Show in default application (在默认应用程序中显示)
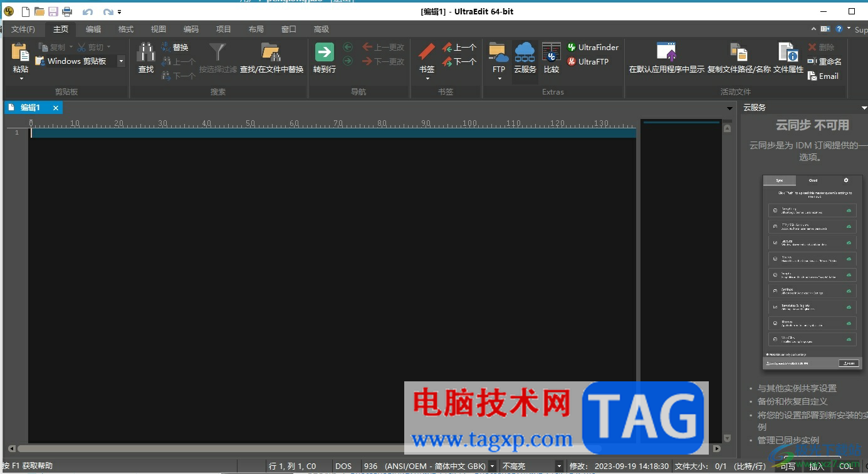The width and height of the screenshot is (868, 474). 667,58
